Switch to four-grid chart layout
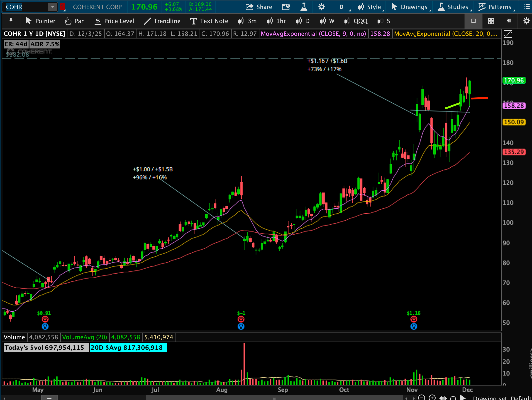The image size is (532, 400). point(491,21)
